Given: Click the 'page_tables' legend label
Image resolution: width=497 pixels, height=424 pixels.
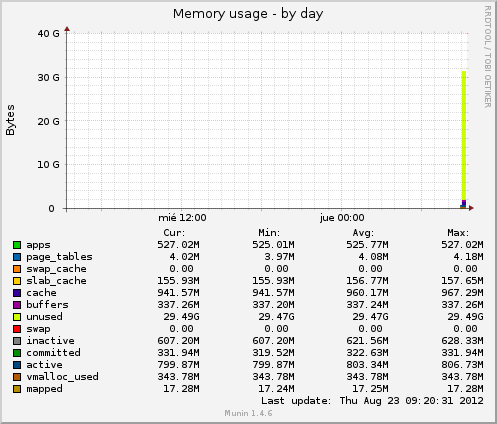Looking at the screenshot, I should (x=59, y=257).
